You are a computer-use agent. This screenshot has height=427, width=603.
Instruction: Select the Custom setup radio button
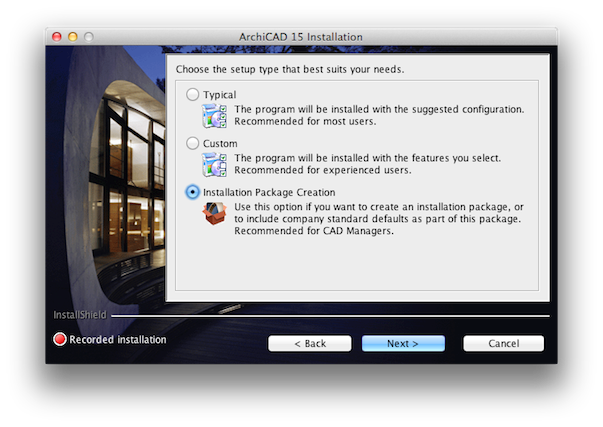[x=192, y=143]
